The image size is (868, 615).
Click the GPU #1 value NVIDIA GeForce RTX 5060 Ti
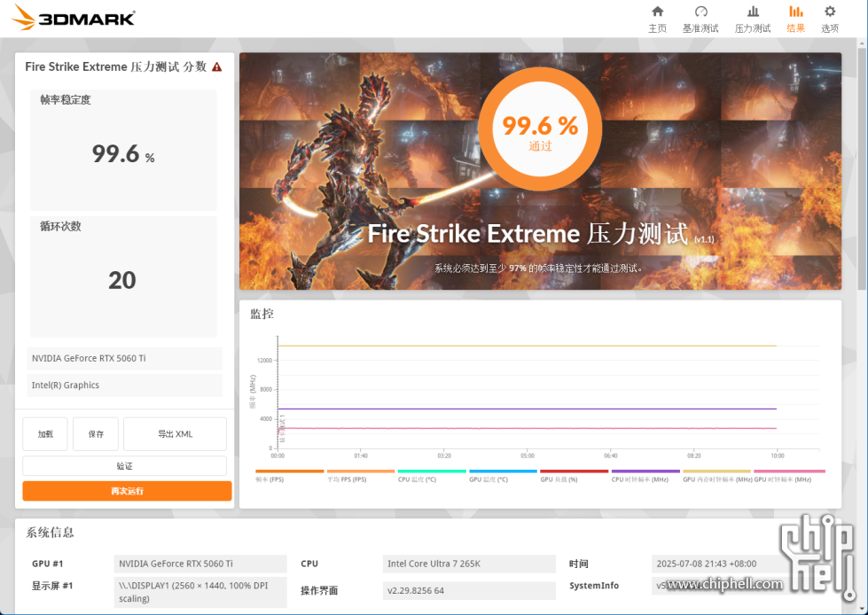click(200, 564)
